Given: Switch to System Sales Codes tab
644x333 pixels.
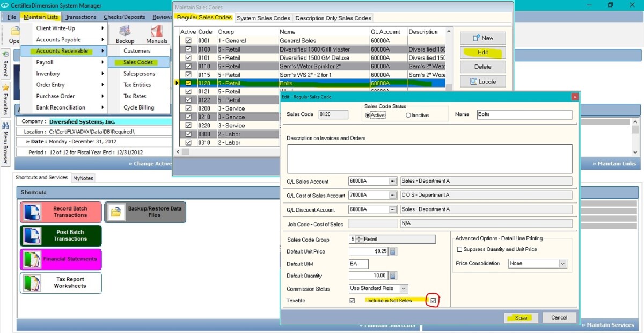Looking at the screenshot, I should coord(263,18).
